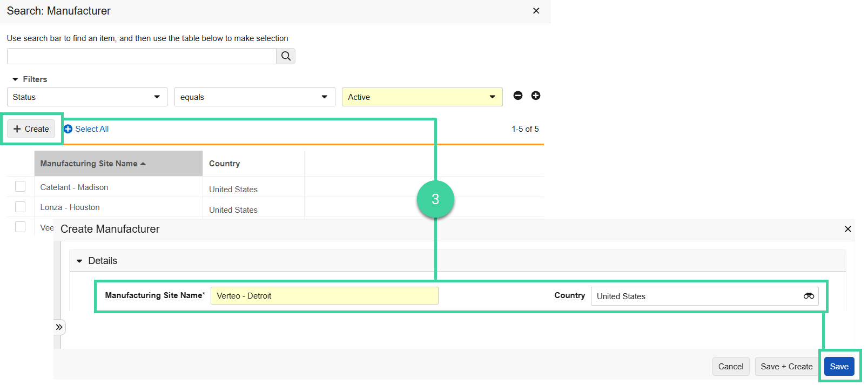Screen dimensions: 868x385
Task: Click the search magnifier icon
Action: tap(286, 56)
